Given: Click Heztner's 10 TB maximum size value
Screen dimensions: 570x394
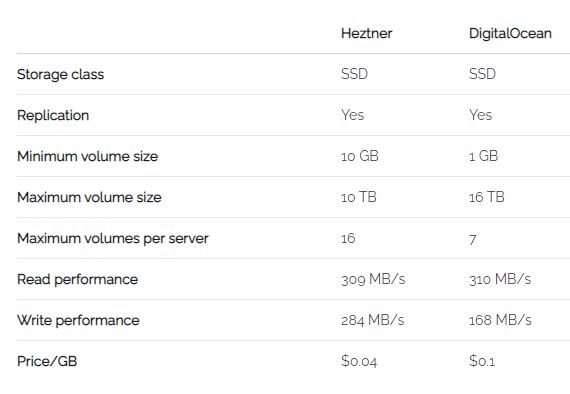Looking at the screenshot, I should (359, 197).
